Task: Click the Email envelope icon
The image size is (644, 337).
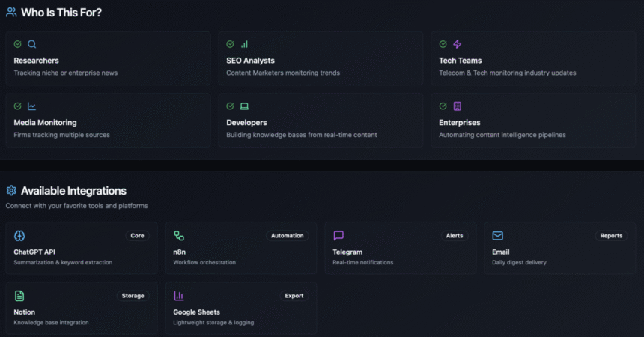Action: coord(498,235)
